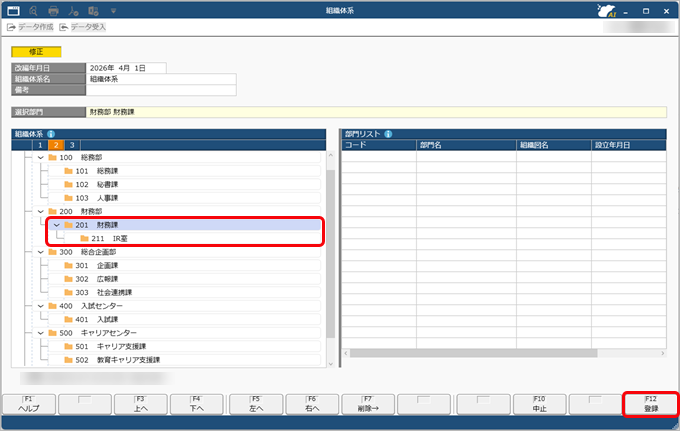Collapse the 100 総務部 tree node
Screen dimensions: 680x431
[41, 157]
